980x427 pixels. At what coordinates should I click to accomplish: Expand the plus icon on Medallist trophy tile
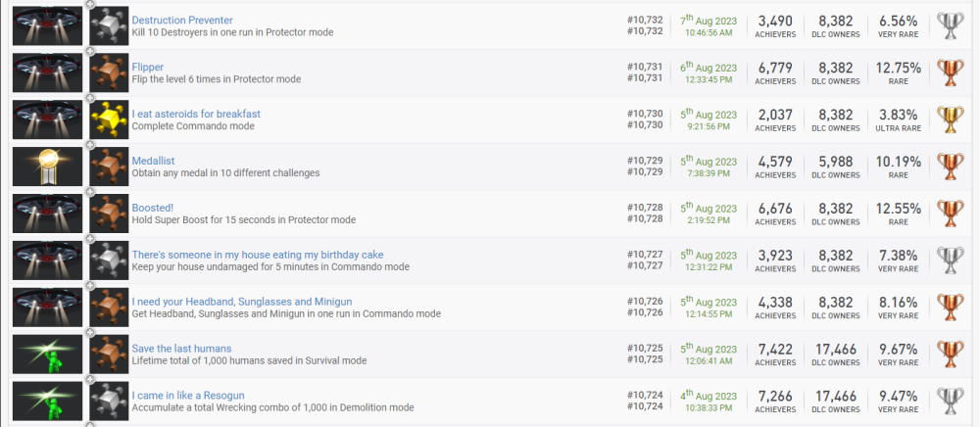90,145
